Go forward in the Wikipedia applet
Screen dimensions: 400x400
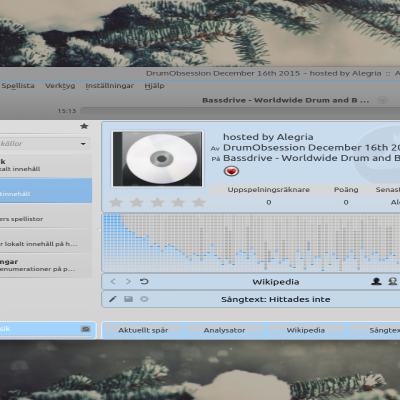tap(128, 282)
